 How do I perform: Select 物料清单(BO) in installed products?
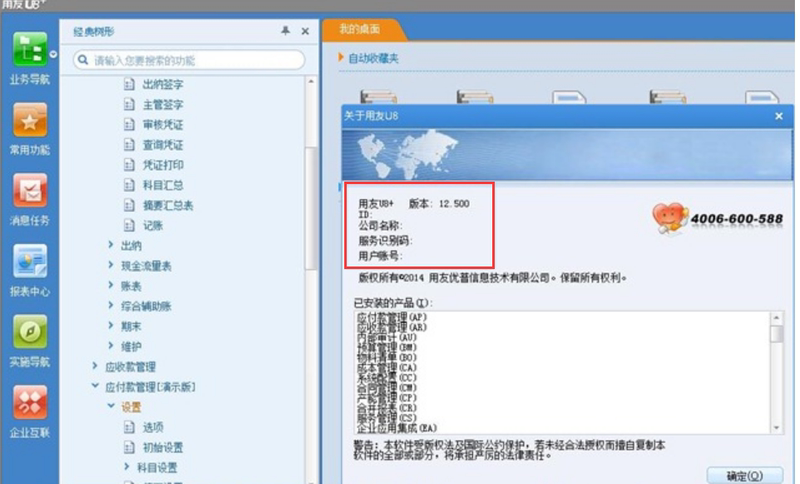[x=386, y=358]
